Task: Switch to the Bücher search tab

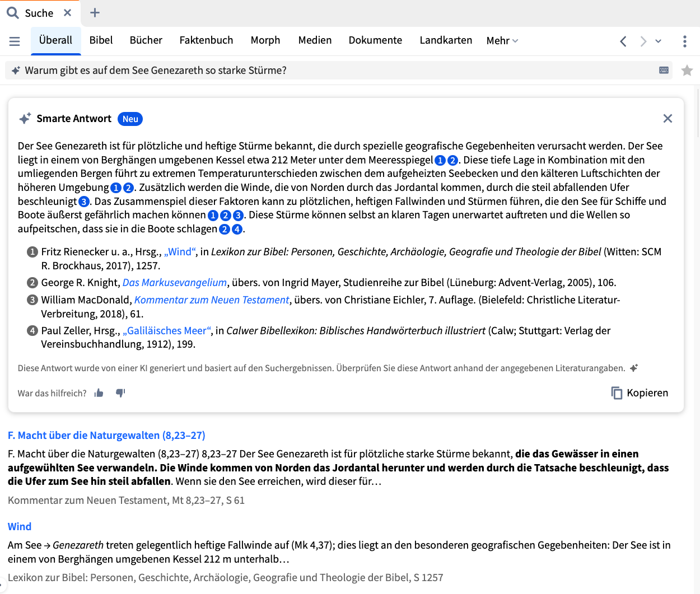Action: point(146,40)
